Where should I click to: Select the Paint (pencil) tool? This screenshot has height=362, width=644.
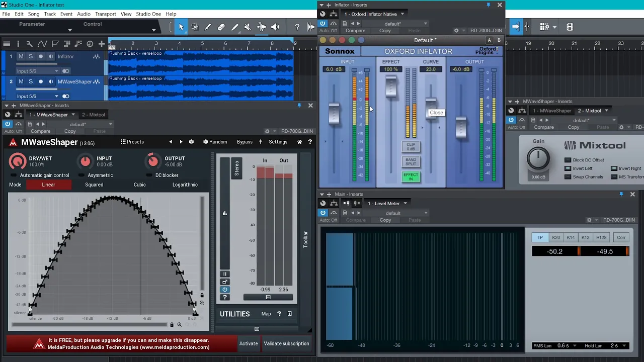tap(234, 27)
